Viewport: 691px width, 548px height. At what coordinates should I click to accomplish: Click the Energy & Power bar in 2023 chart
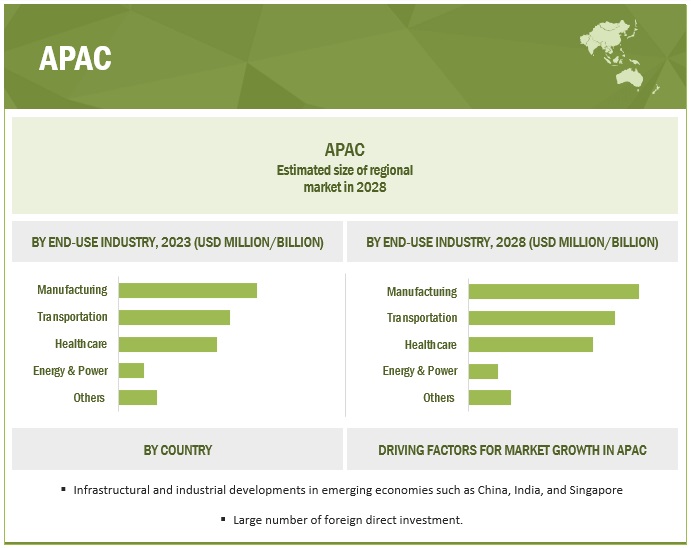(x=131, y=371)
